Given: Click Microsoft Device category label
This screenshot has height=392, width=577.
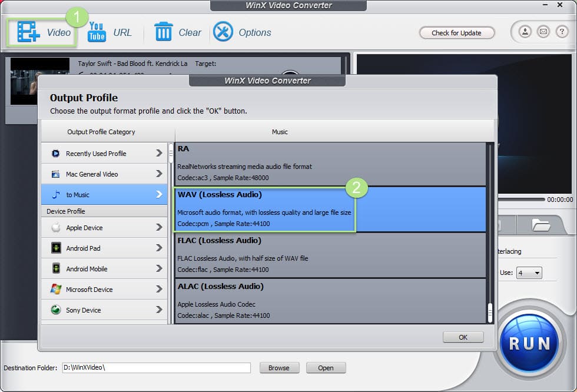Looking at the screenshot, I should pyautogui.click(x=89, y=290).
